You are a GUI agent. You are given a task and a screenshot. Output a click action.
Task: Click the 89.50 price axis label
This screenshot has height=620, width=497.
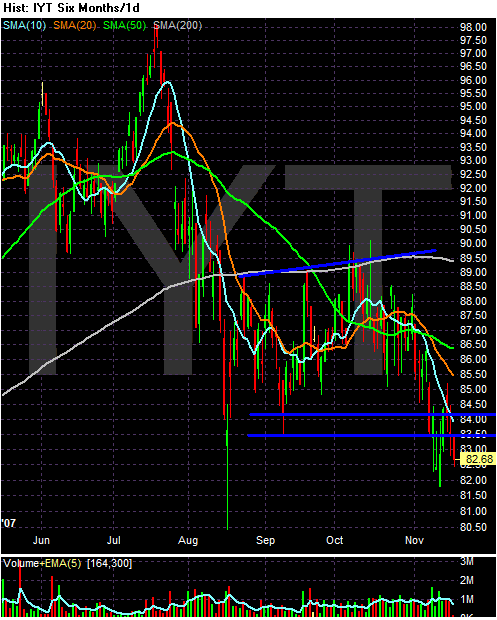pos(473,258)
